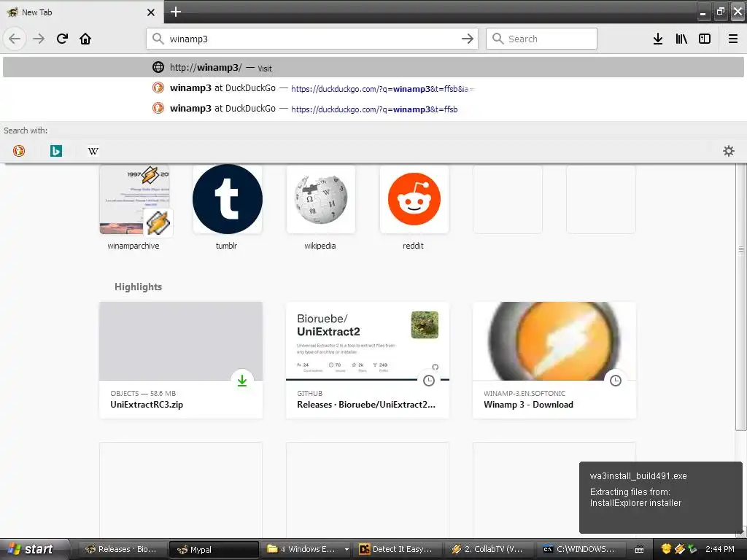Open the Winamp 3 - Download highlight card
The width and height of the screenshot is (747, 560).
[554, 360]
